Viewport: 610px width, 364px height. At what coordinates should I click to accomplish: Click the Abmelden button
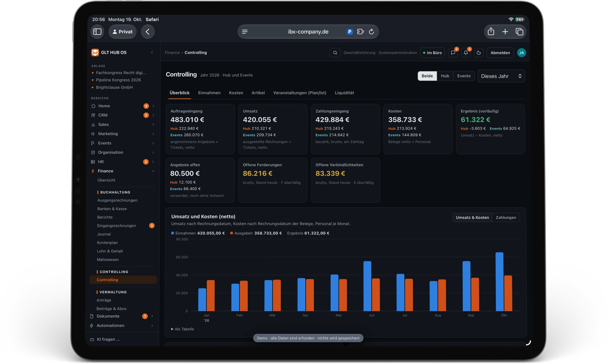tap(500, 53)
